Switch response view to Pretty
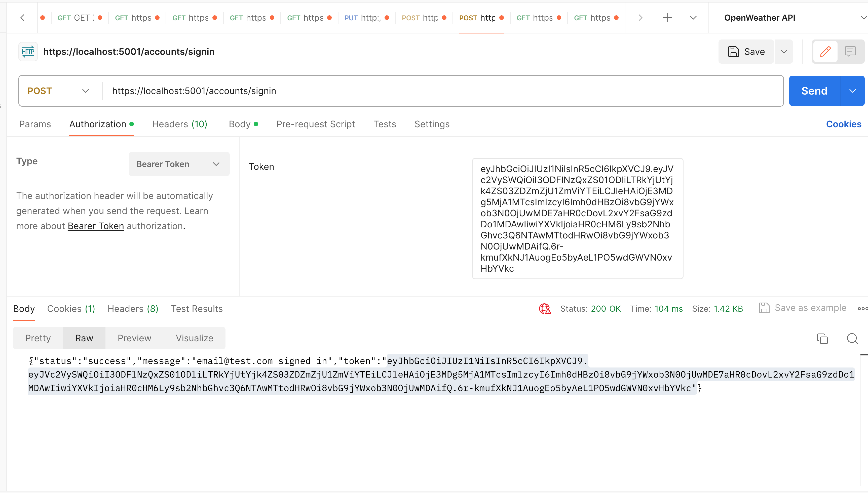Viewport: 868px width, 493px height. point(38,338)
